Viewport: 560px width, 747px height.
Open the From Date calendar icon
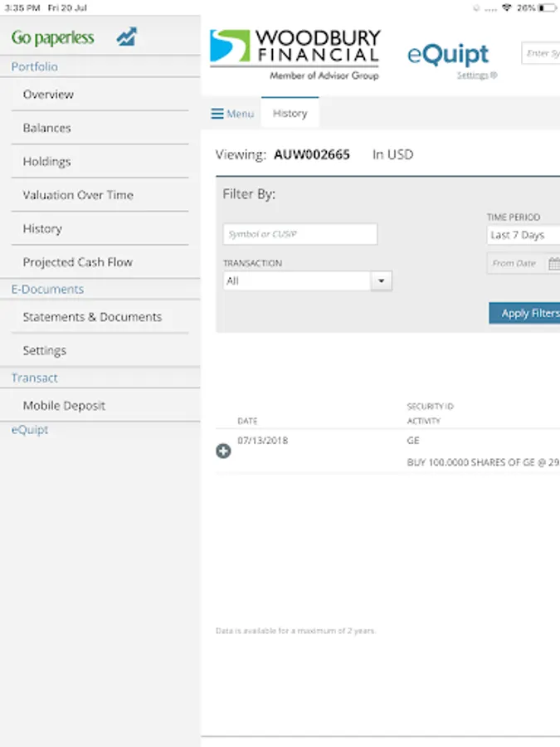tap(553, 264)
